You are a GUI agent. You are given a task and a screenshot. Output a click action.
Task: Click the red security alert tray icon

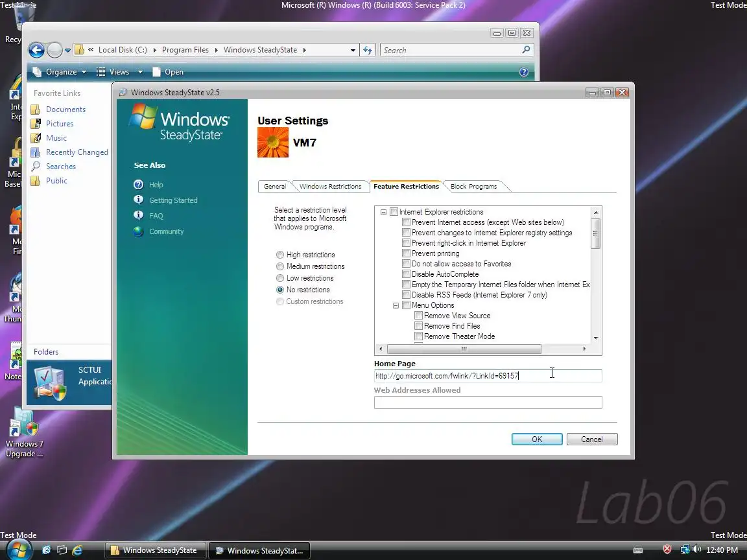pos(667,550)
